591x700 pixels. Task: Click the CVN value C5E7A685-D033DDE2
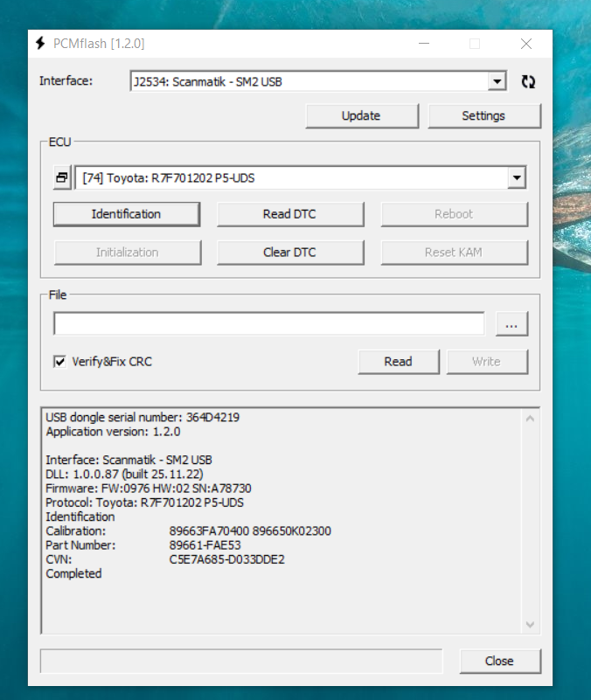(x=226, y=559)
